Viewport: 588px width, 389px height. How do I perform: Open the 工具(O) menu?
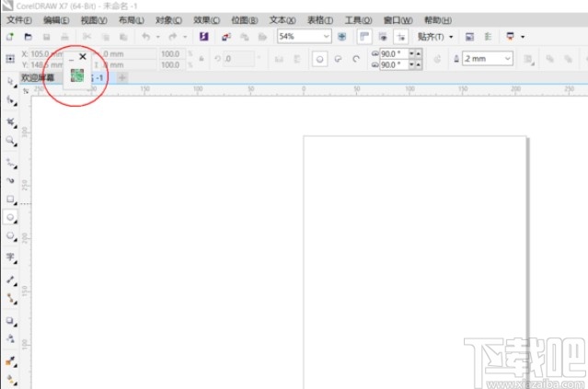click(358, 20)
